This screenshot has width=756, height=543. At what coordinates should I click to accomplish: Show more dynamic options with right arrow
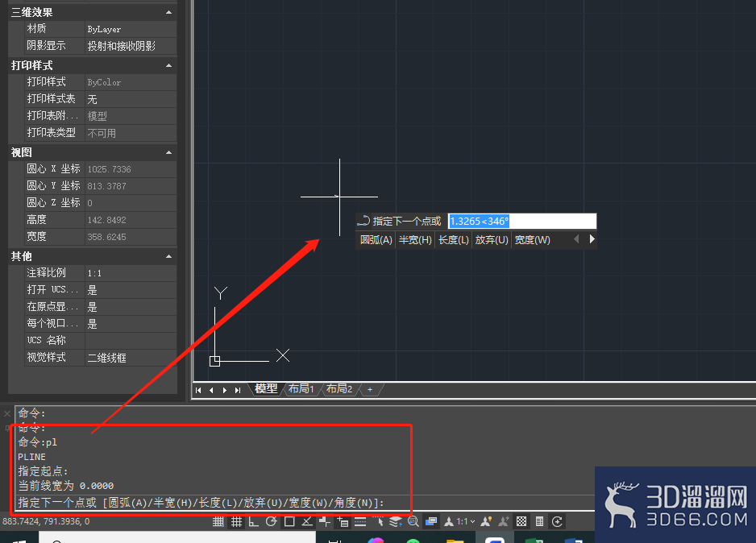pos(592,239)
